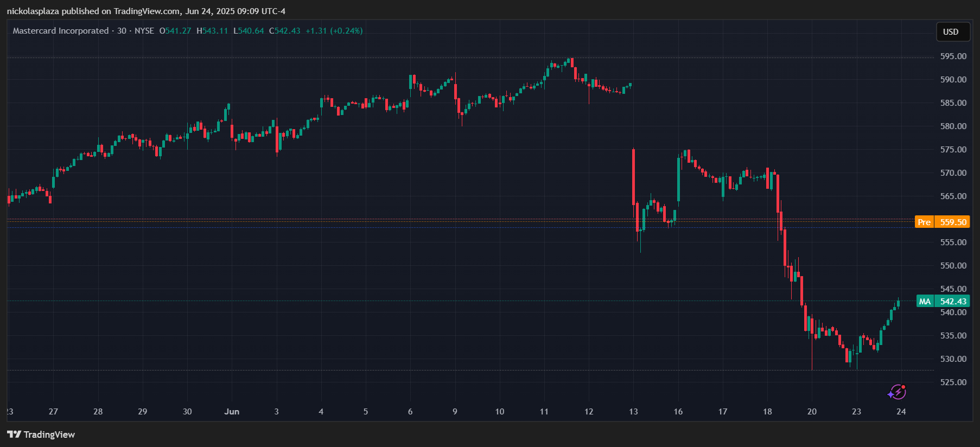The width and height of the screenshot is (980, 447).
Task: Click the 4 date label on time axis
Action: click(x=321, y=412)
